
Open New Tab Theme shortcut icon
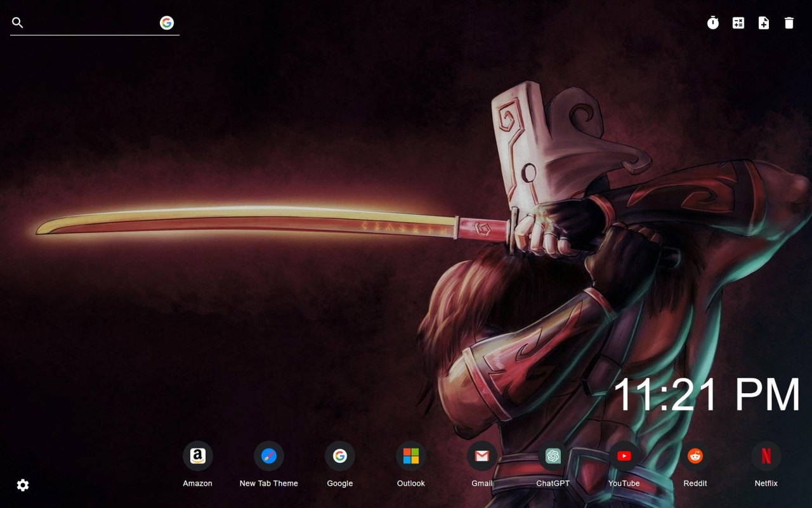tap(269, 456)
